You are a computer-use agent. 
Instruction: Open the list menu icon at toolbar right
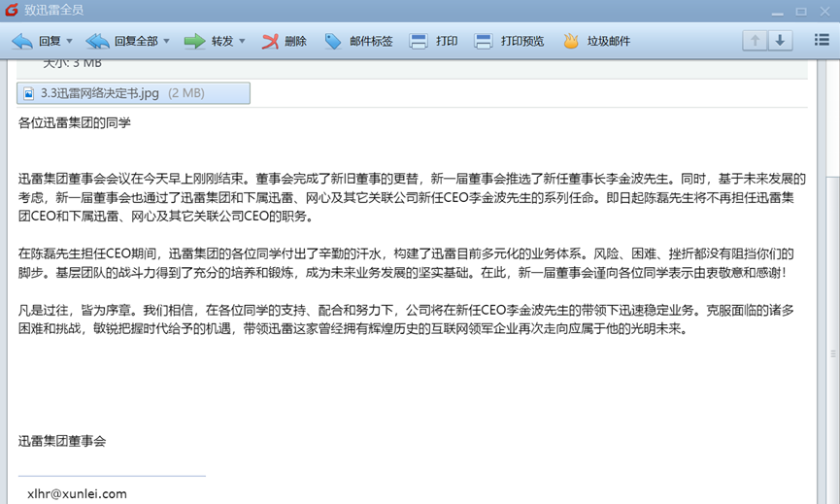coord(822,40)
